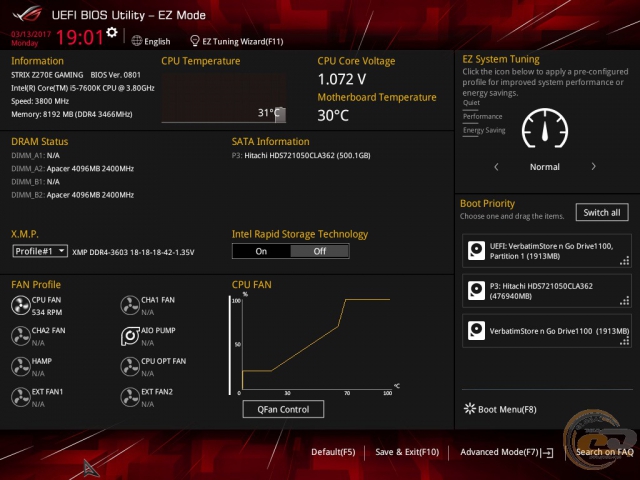
Task: Open date/time settings gear icon
Action: (x=112, y=32)
